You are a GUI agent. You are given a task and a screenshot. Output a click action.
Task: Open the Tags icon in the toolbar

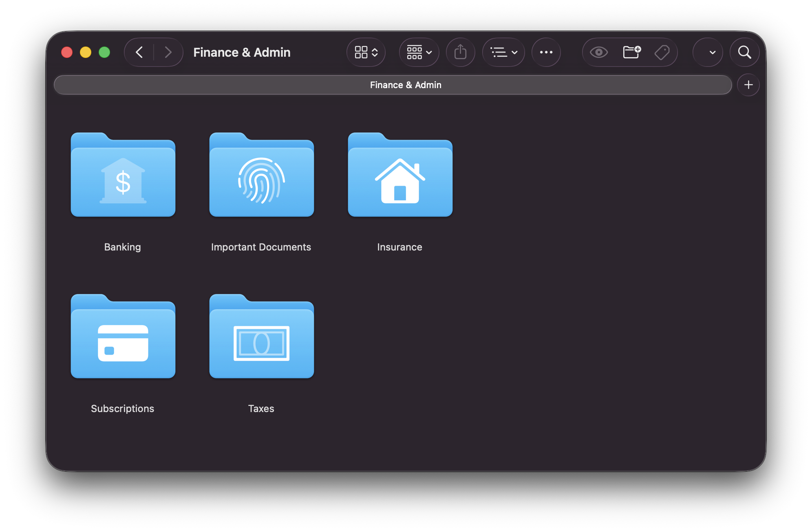(662, 52)
